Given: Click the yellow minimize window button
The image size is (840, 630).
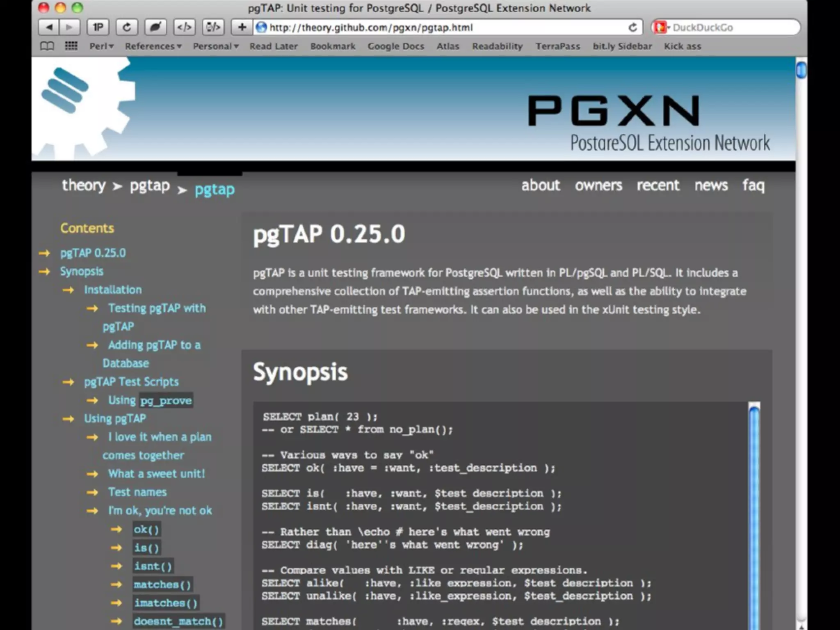Looking at the screenshot, I should 60,8.
